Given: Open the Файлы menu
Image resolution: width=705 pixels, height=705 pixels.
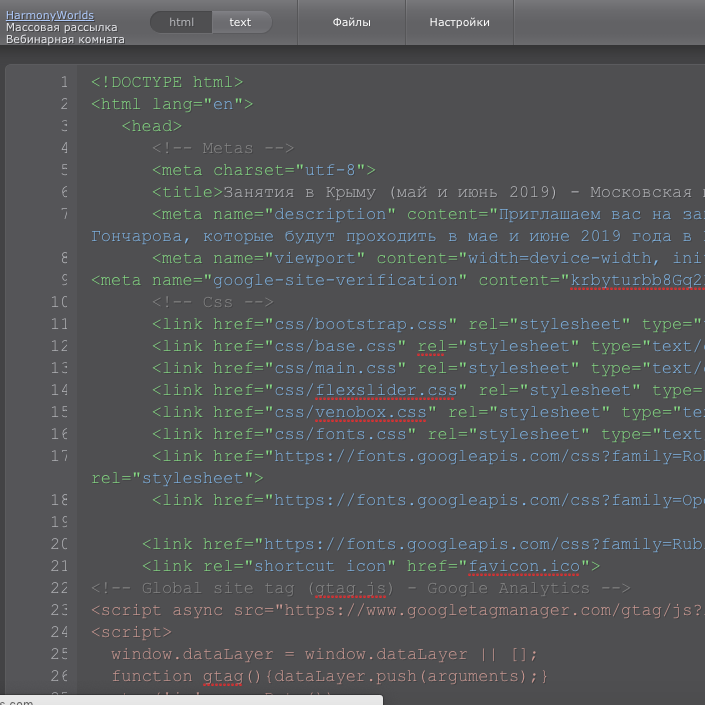Looking at the screenshot, I should coord(351,22).
